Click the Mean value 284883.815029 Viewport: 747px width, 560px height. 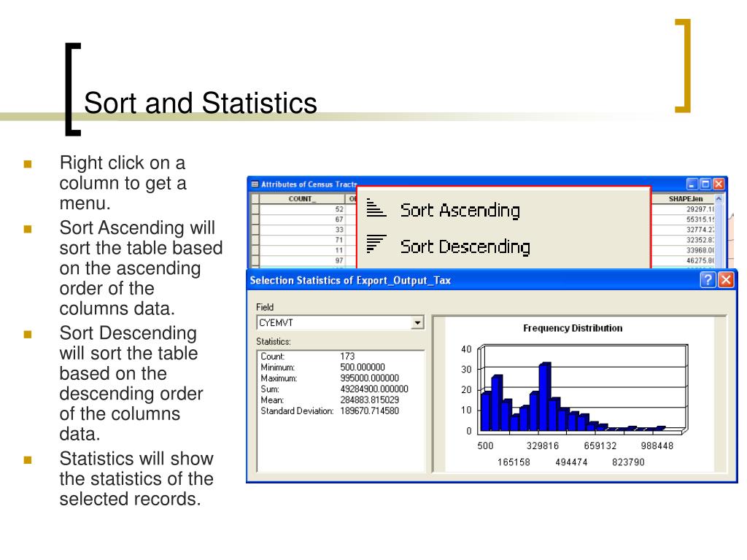click(x=370, y=400)
